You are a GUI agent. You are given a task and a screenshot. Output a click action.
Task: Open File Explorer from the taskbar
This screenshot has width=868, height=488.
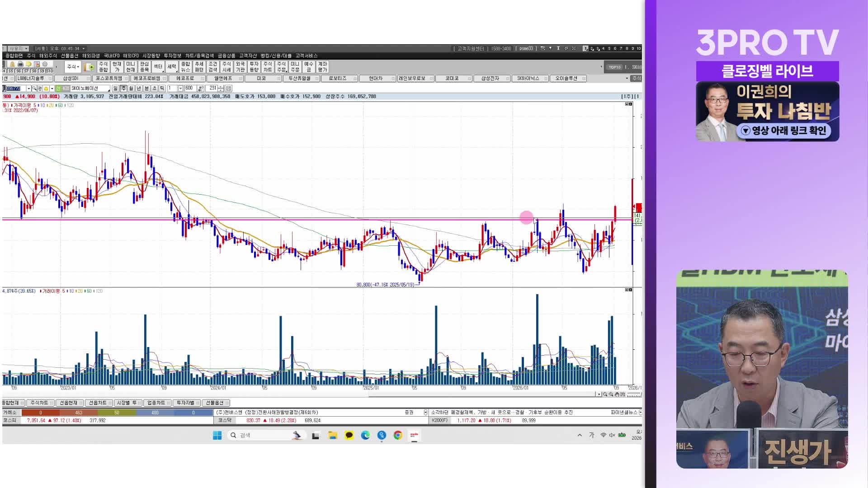333,435
